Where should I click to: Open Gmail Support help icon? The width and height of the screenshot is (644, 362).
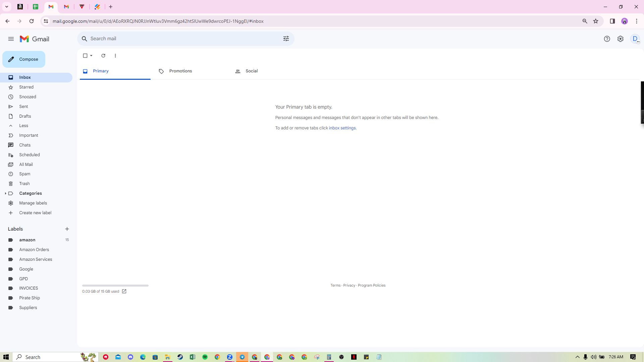tap(607, 39)
